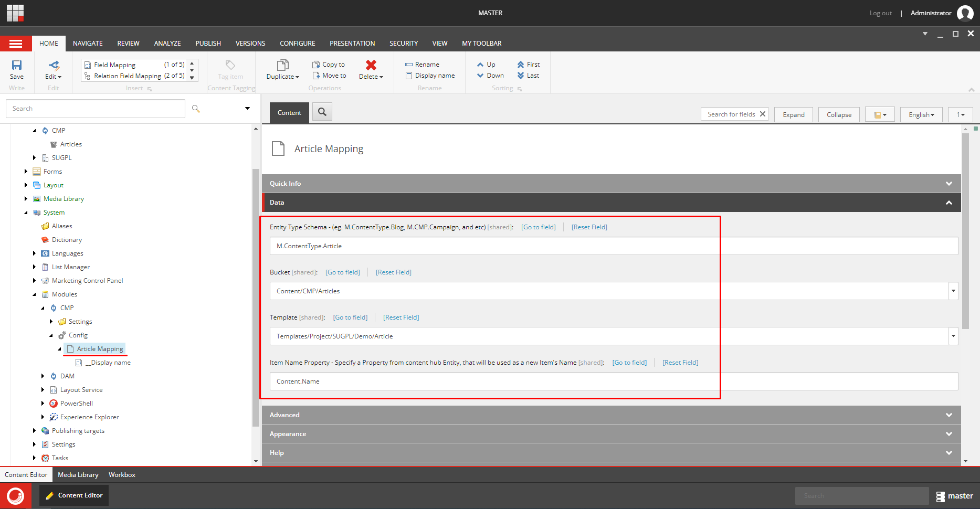Open the Sitecore launchpad grid icon
The width and height of the screenshot is (980, 509).
click(x=15, y=13)
